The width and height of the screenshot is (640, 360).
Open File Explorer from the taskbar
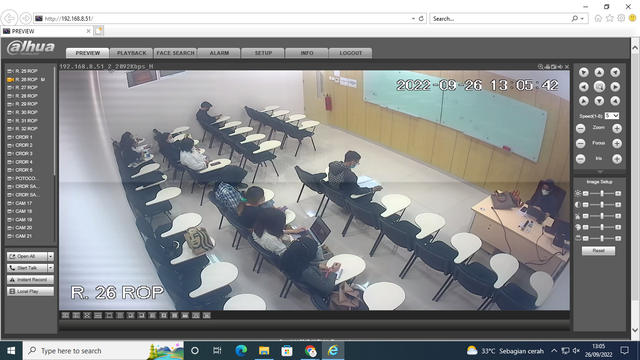coord(264,351)
